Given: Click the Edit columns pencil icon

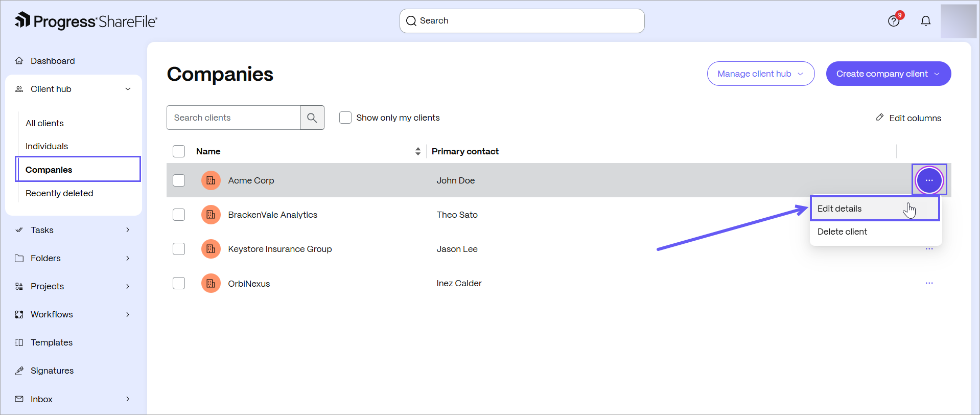Looking at the screenshot, I should (880, 118).
